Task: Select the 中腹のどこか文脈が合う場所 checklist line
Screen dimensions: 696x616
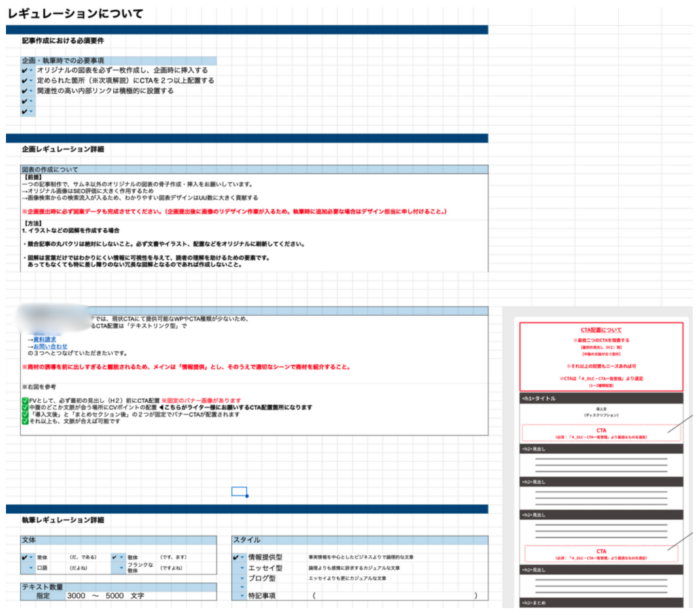Action: (x=167, y=408)
